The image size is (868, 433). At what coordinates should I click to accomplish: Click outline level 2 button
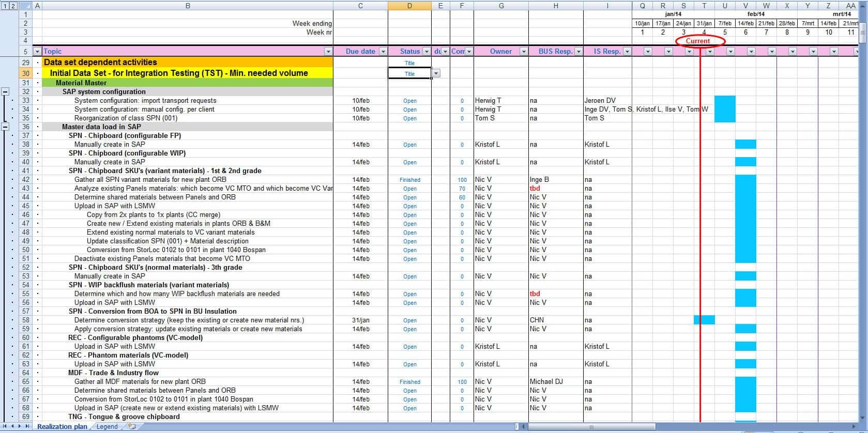(x=13, y=6)
